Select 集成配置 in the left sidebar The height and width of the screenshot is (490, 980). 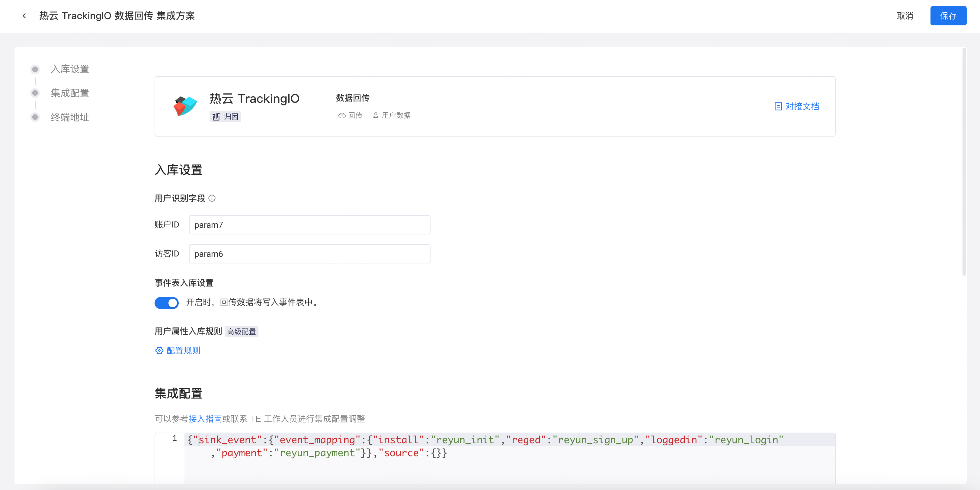70,93
